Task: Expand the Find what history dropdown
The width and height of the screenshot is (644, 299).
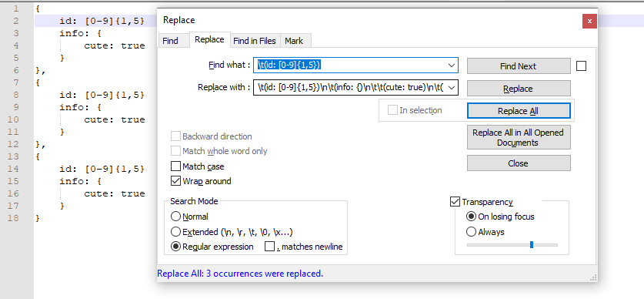Action: (452, 65)
